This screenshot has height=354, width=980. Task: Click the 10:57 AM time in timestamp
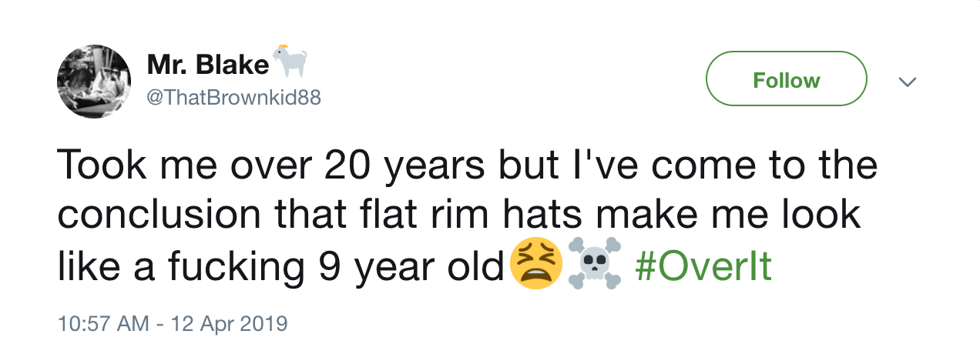104,322
